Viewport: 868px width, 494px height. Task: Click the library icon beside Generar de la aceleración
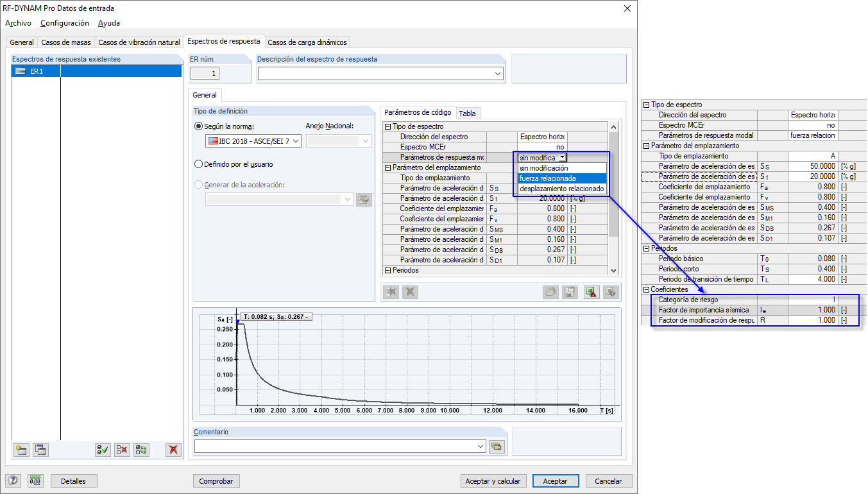(x=364, y=199)
